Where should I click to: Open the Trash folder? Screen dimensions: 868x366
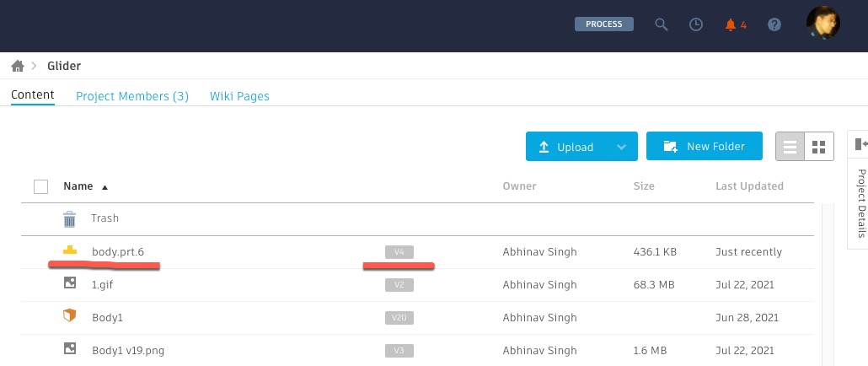(105, 218)
